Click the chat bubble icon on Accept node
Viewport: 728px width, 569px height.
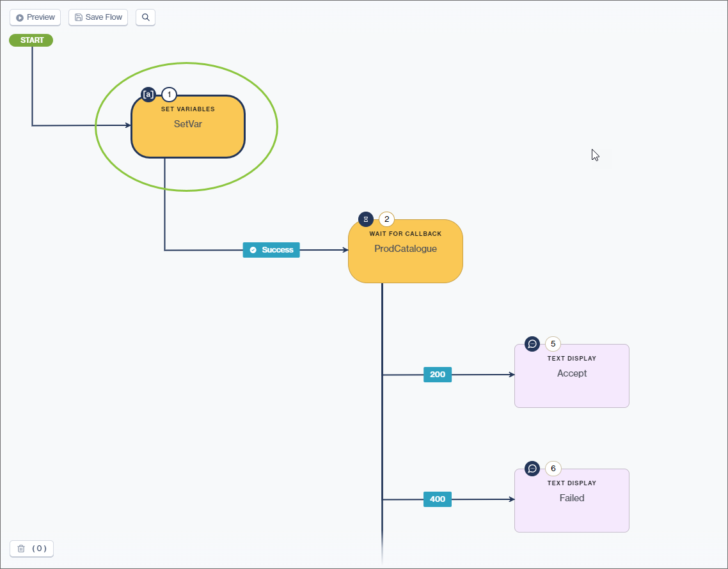532,343
